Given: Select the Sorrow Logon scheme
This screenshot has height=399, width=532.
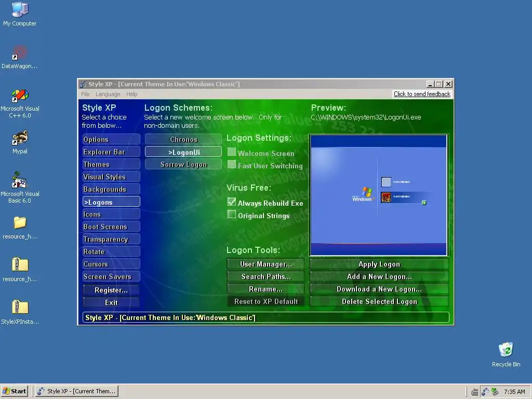Looking at the screenshot, I should [x=183, y=164].
